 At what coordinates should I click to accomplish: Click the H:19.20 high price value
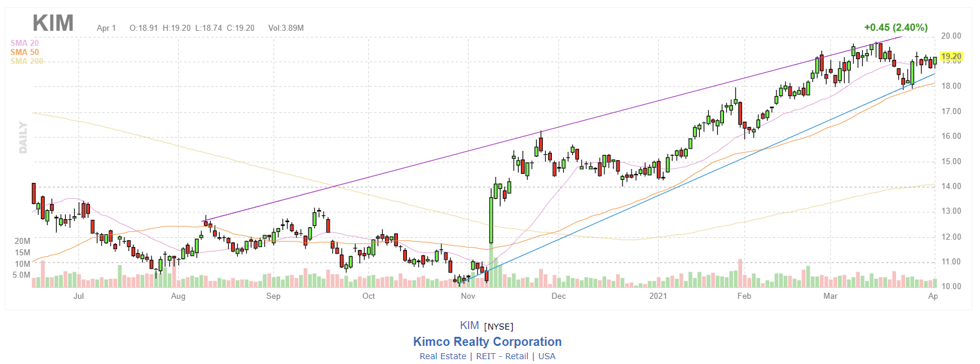coord(176,28)
